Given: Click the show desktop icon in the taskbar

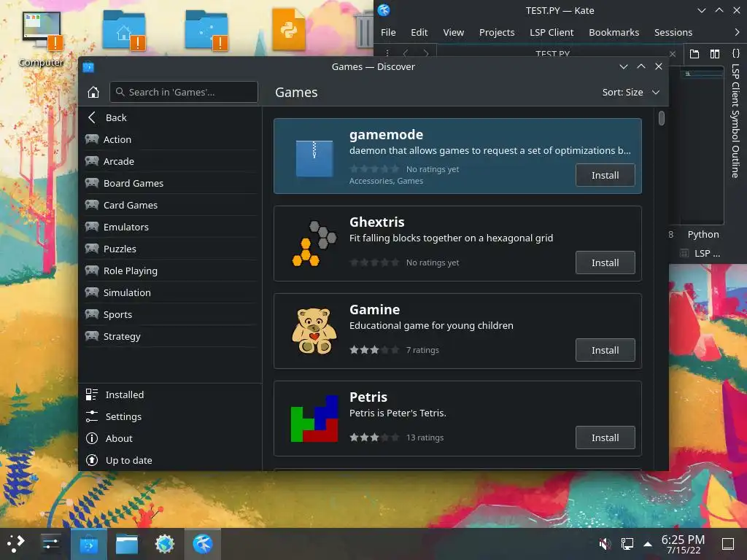Looking at the screenshot, I should 728,543.
